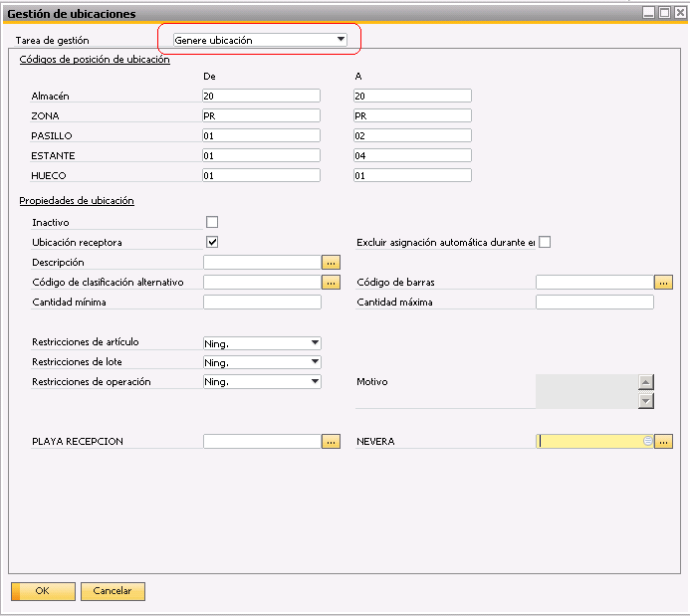Maximize the Gestión de ubicaciones window
Viewport: 690px width, 616px height.
point(664,13)
